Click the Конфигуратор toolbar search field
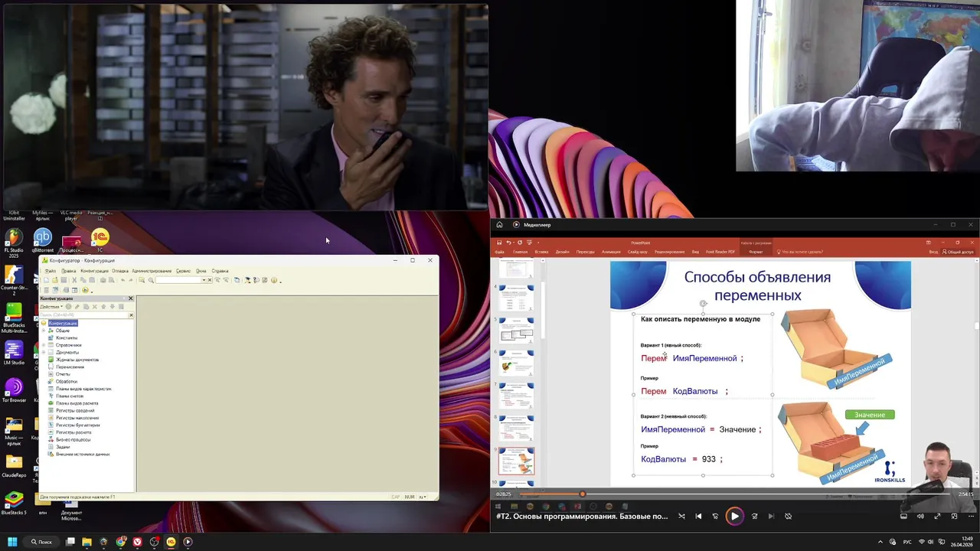 pyautogui.click(x=178, y=280)
